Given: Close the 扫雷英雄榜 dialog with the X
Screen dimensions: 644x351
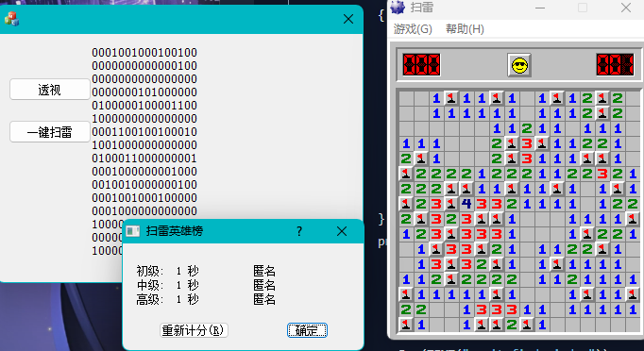Looking at the screenshot, I should tap(342, 231).
